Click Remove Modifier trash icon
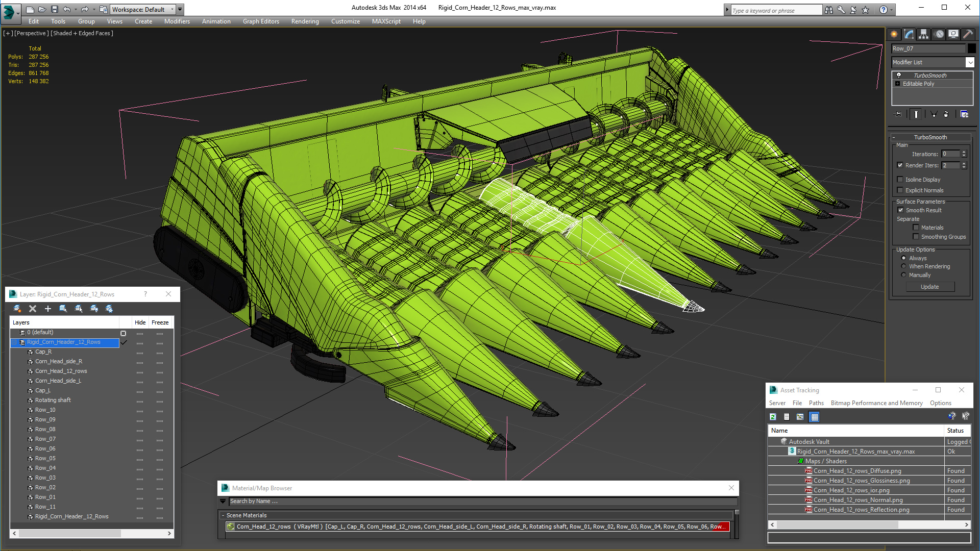 tap(946, 114)
